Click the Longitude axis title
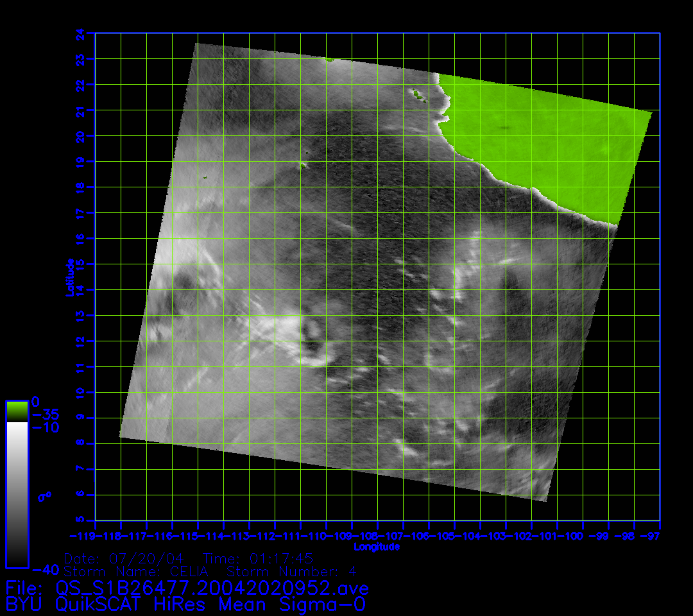Viewport: 693px width, 616px height. pyautogui.click(x=377, y=547)
